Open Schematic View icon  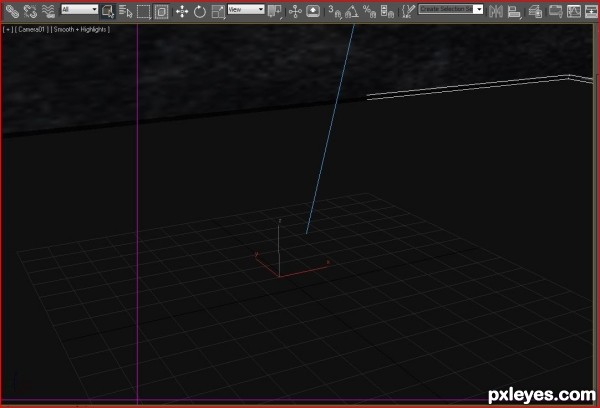pyautogui.click(x=591, y=11)
